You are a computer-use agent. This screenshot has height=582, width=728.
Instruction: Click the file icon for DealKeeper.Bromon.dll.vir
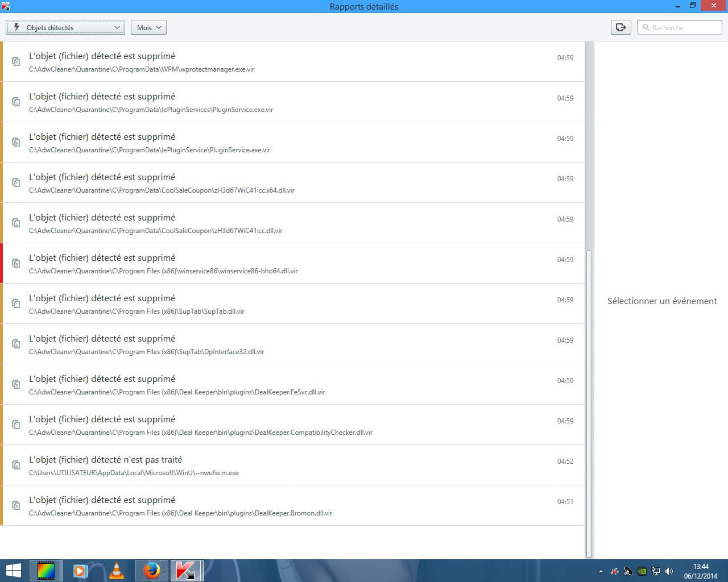click(x=16, y=505)
